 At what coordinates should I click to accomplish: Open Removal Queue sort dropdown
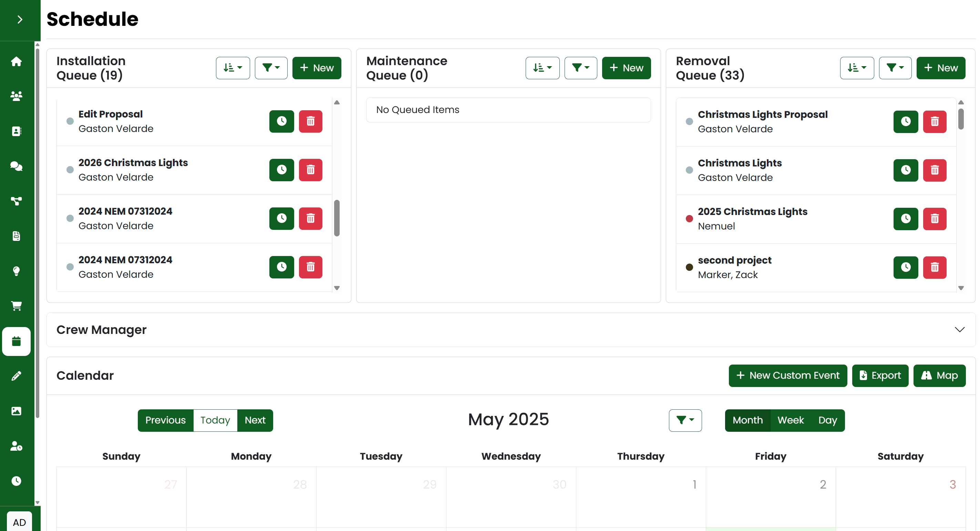857,68
